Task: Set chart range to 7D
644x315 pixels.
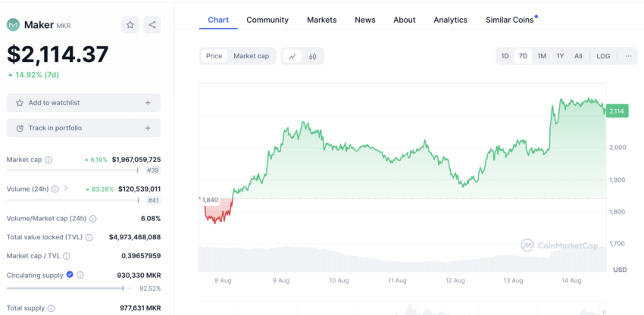Action: click(x=523, y=56)
